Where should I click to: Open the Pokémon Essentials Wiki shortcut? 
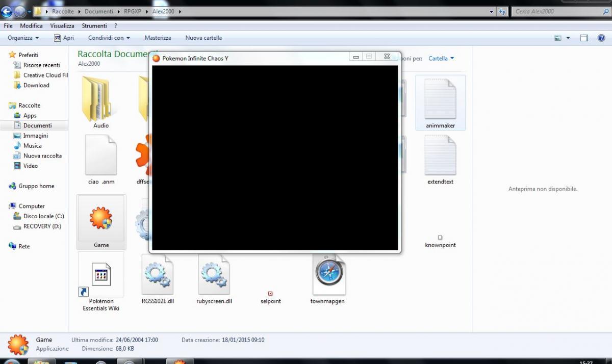[101, 276]
